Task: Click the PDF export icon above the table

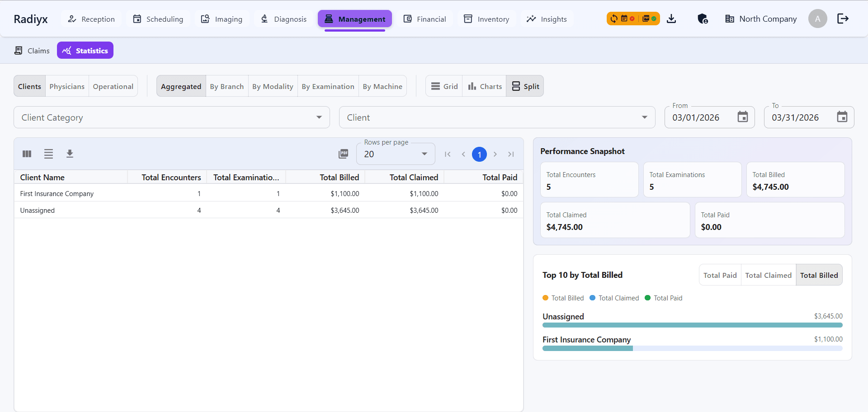Action: [x=344, y=154]
